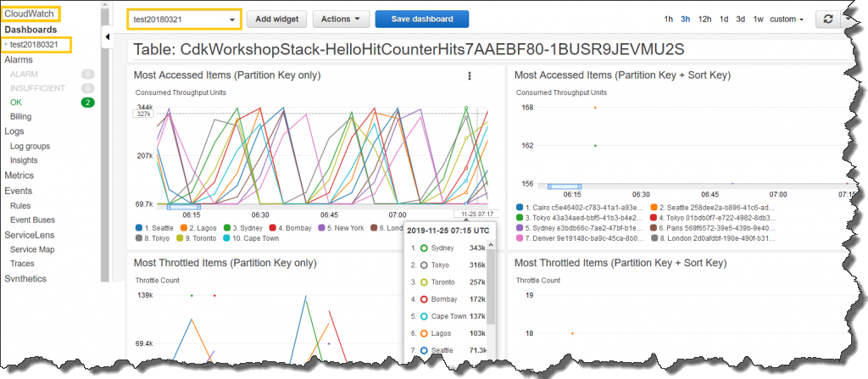Toggle the Cape Town legend swatch
The width and height of the screenshot is (868, 379).
pyautogui.click(x=227, y=238)
